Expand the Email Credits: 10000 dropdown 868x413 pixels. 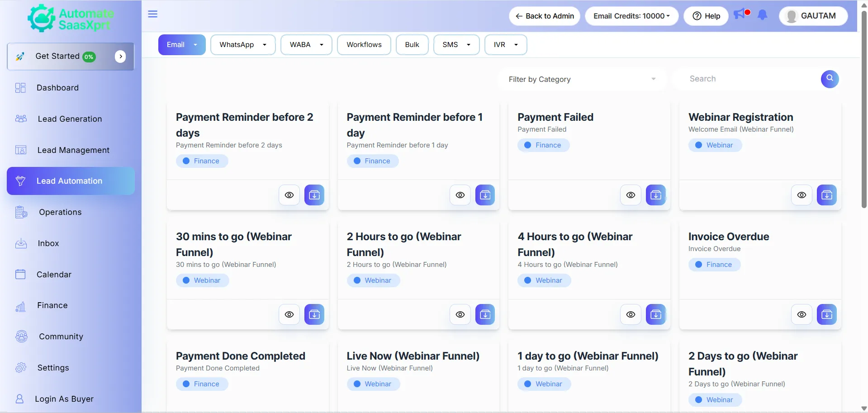coord(631,16)
